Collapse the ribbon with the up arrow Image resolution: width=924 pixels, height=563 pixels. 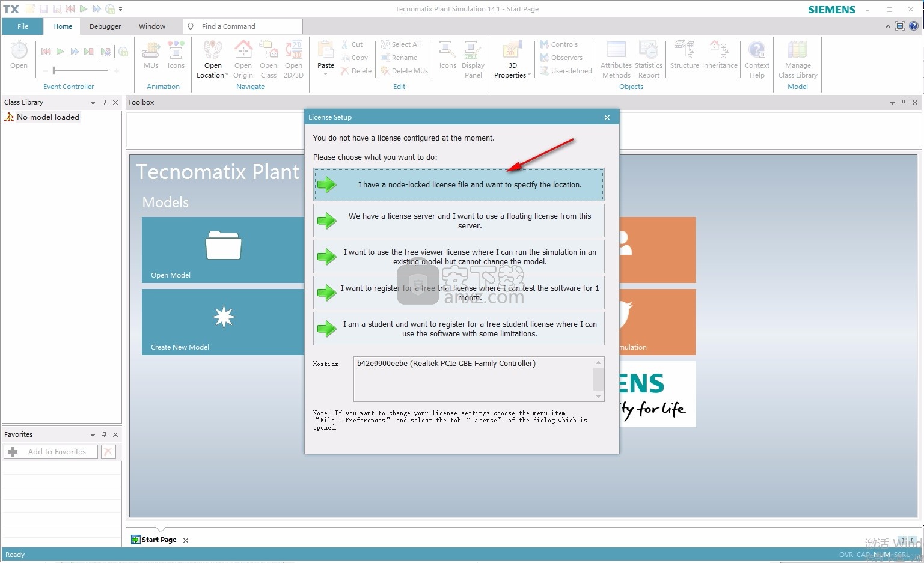click(x=888, y=26)
